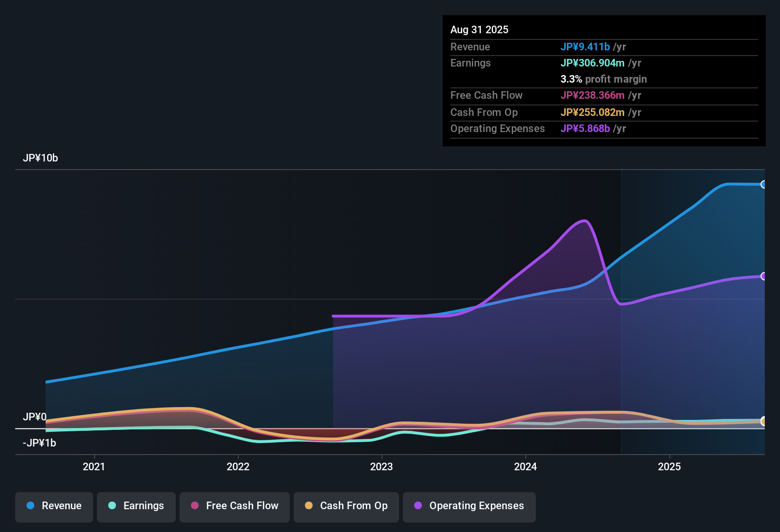Click the Revenue endpoint marker on chart
780x532 pixels.
tap(763, 184)
